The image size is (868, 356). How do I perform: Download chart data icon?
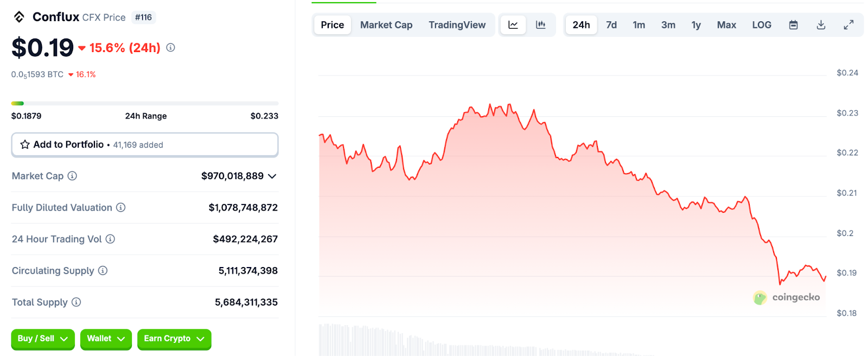pos(821,25)
